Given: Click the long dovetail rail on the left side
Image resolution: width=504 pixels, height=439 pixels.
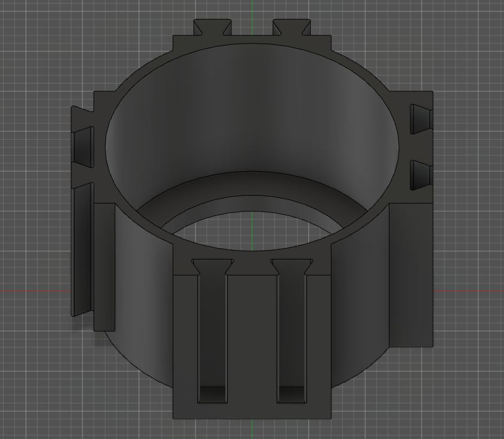Looking at the screenshot, I should click(x=82, y=250).
